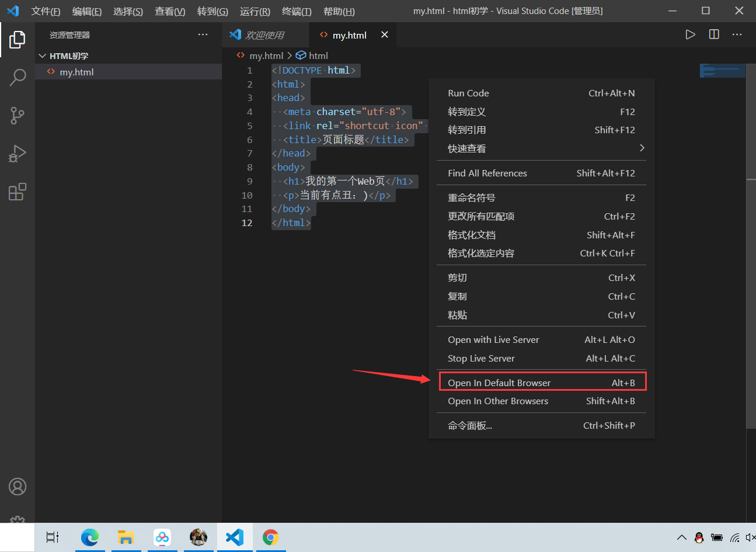Choose 剪切 from the context menu
The width and height of the screenshot is (756, 552).
[541, 277]
